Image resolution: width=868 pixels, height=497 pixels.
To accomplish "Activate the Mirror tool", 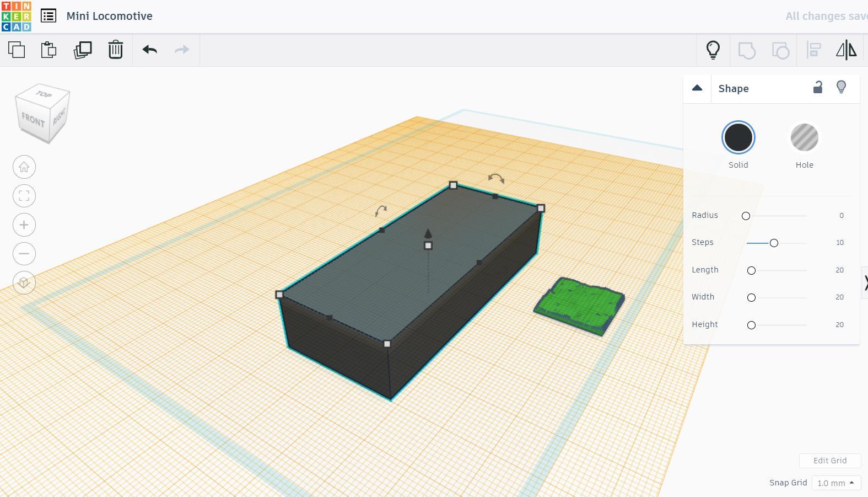I will [847, 50].
